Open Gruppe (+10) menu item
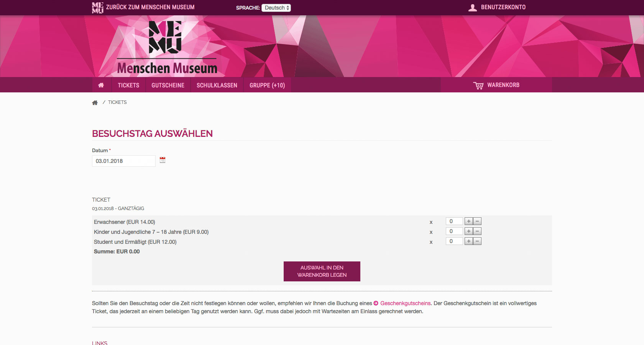This screenshot has height=345, width=644. (267, 85)
